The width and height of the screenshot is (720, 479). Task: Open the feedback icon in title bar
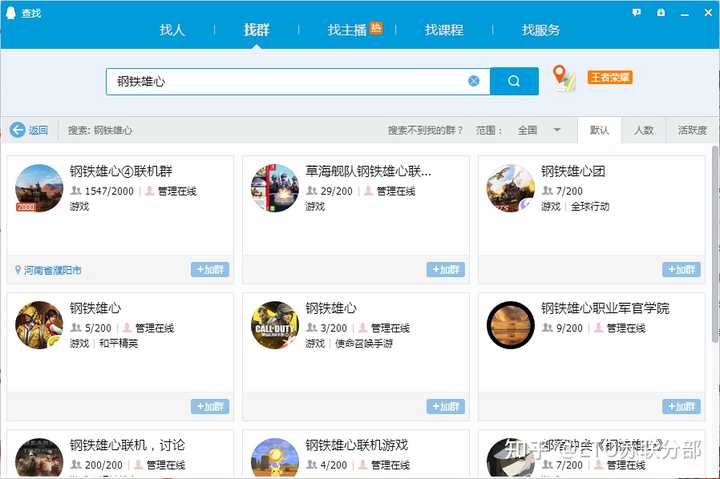pyautogui.click(x=636, y=13)
